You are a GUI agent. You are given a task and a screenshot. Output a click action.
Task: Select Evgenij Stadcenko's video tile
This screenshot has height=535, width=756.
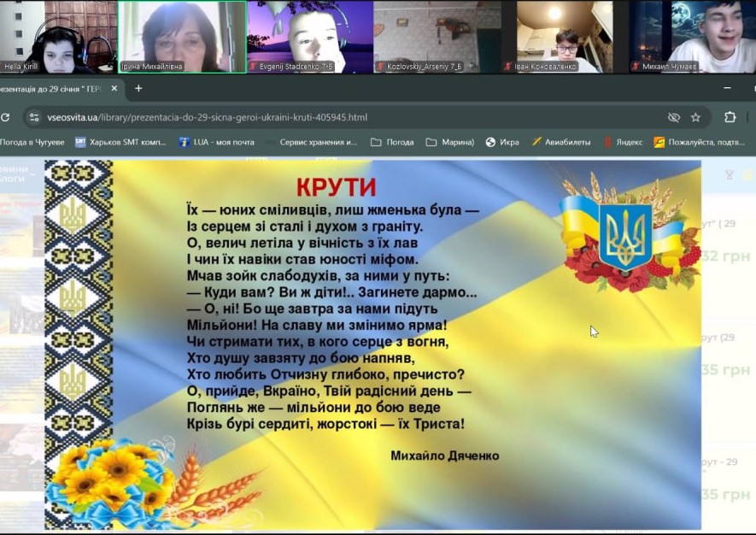tap(310, 37)
